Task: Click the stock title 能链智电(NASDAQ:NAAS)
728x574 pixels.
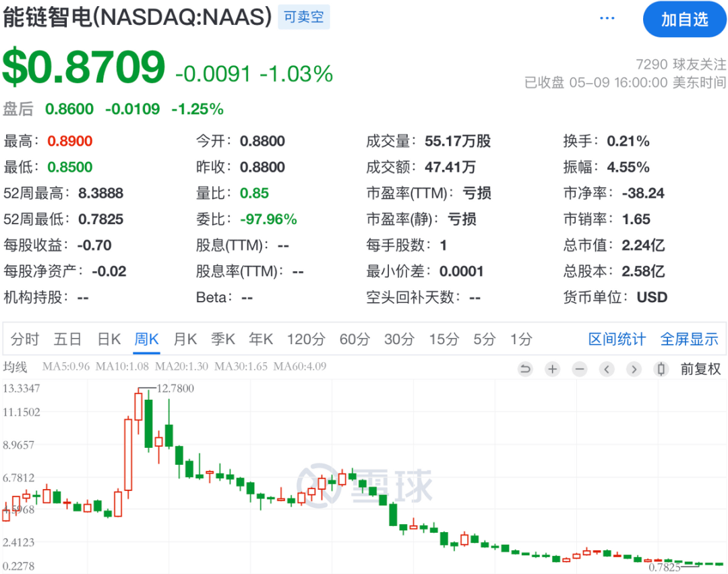Action: [138, 17]
